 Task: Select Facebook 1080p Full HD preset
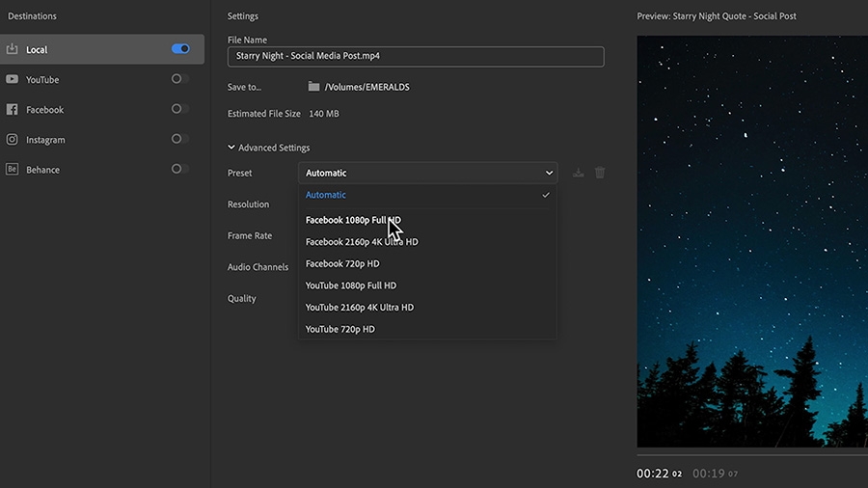point(428,220)
